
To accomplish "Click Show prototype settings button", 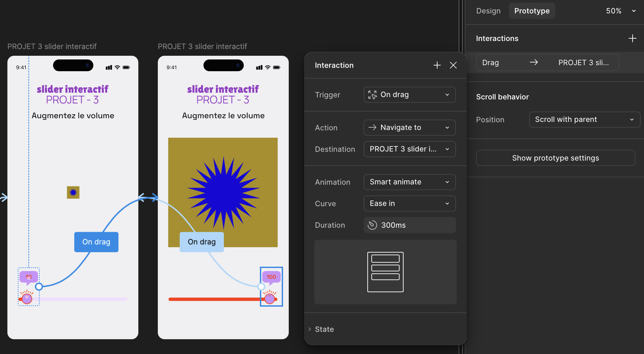I will [555, 158].
